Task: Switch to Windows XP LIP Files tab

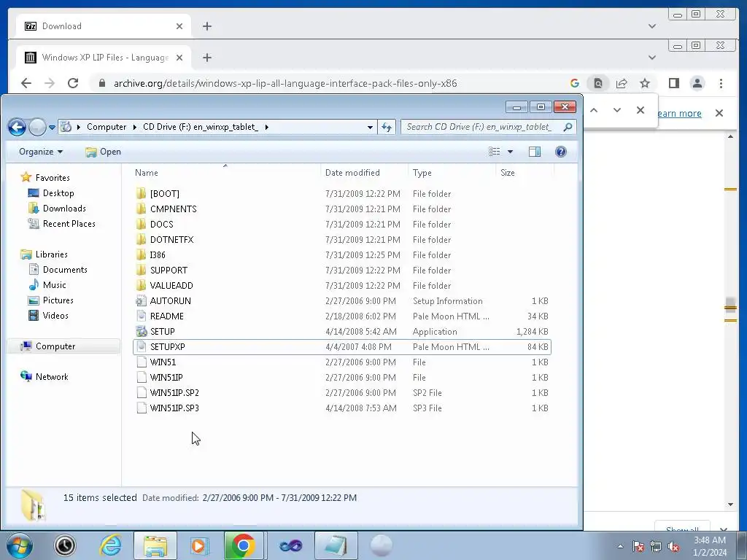Action: tap(102, 58)
